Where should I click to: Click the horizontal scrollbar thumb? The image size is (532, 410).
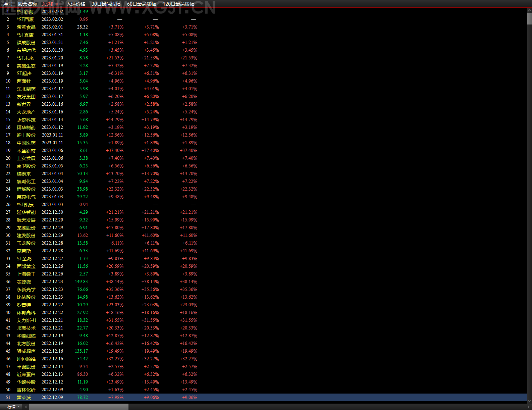78,407
